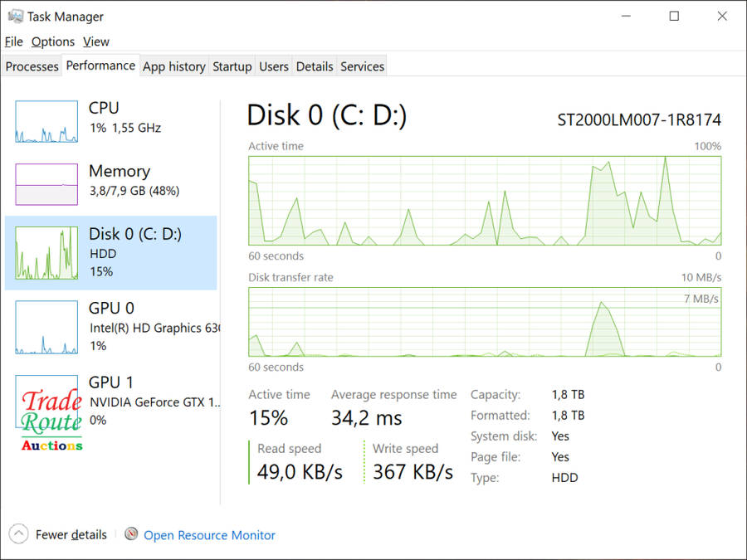Open the Services tab

(363, 66)
